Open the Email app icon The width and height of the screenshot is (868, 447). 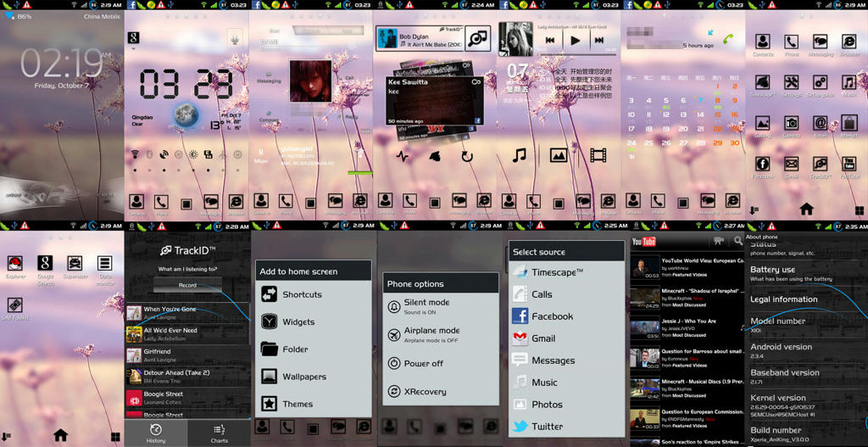[x=820, y=122]
